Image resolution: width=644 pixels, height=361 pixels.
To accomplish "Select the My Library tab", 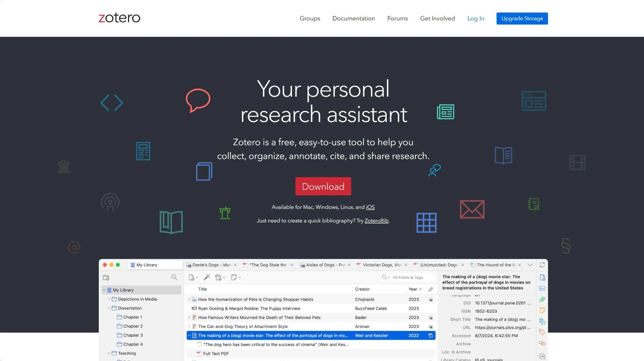I will pos(155,265).
